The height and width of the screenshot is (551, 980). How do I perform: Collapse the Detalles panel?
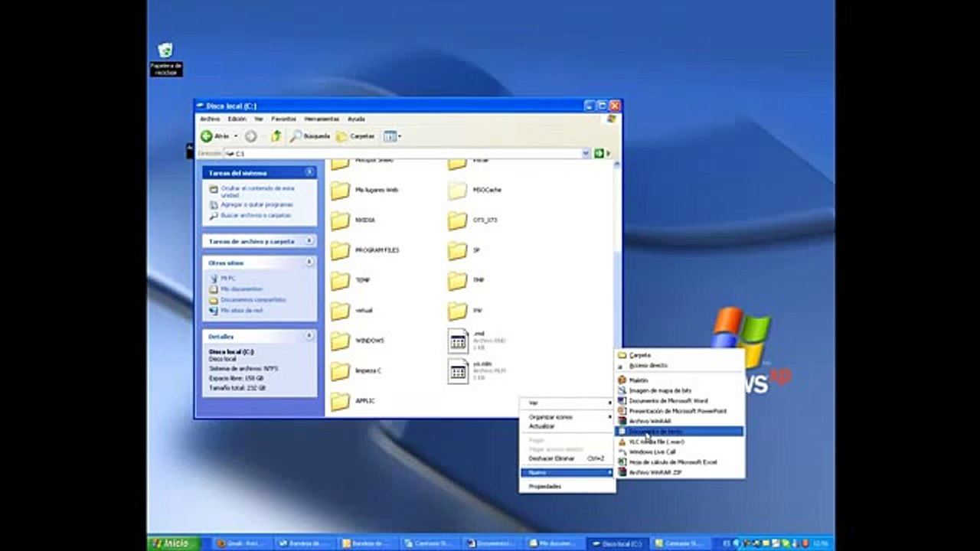coord(309,336)
